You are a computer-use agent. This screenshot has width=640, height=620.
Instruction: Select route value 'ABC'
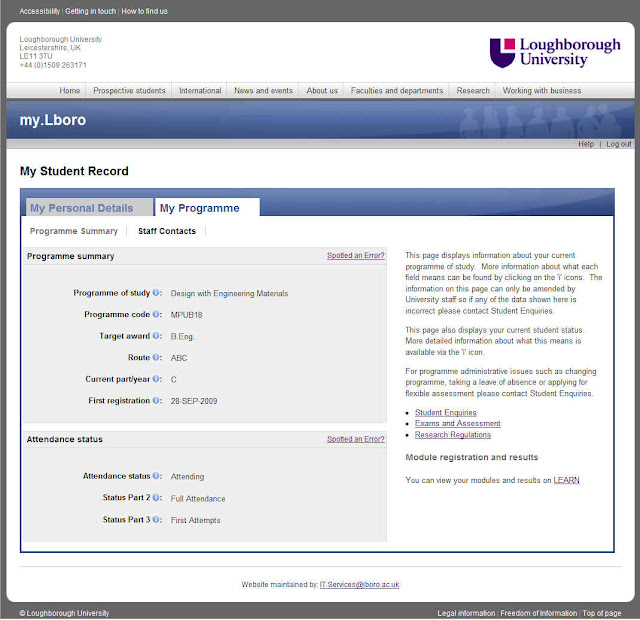pyautogui.click(x=179, y=358)
